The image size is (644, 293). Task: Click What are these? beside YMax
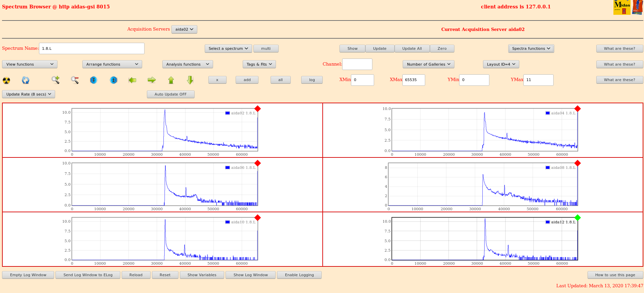[619, 80]
